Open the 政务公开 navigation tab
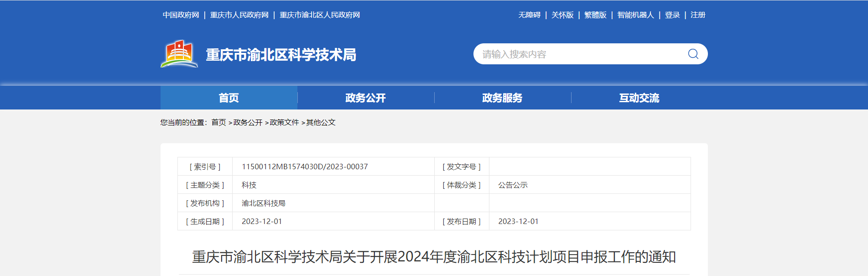 [x=365, y=98]
